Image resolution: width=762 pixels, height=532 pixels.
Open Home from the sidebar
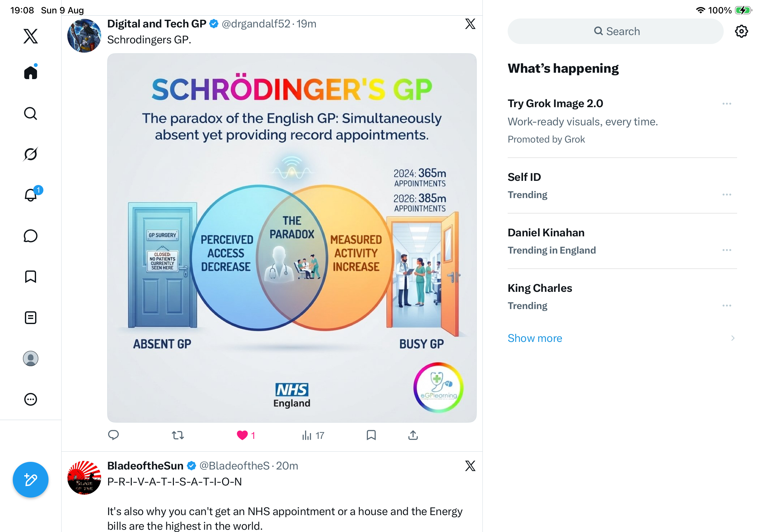pos(31,72)
